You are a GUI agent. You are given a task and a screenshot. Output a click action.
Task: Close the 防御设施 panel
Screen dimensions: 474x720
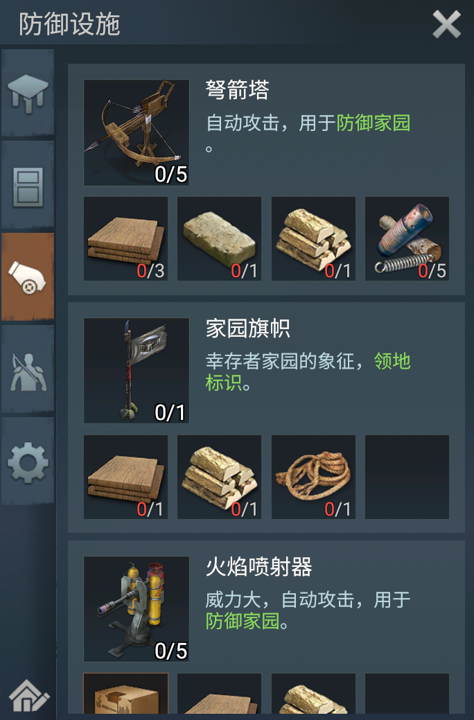click(x=446, y=25)
